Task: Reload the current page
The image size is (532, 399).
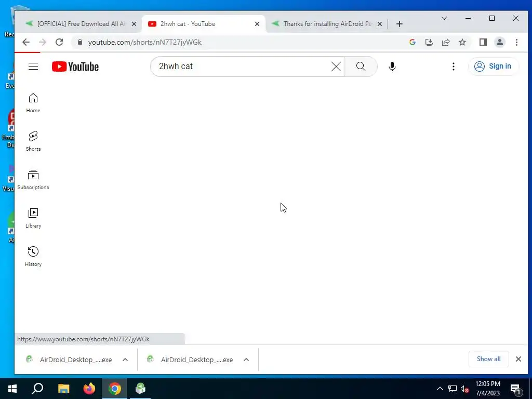Action: click(59, 42)
